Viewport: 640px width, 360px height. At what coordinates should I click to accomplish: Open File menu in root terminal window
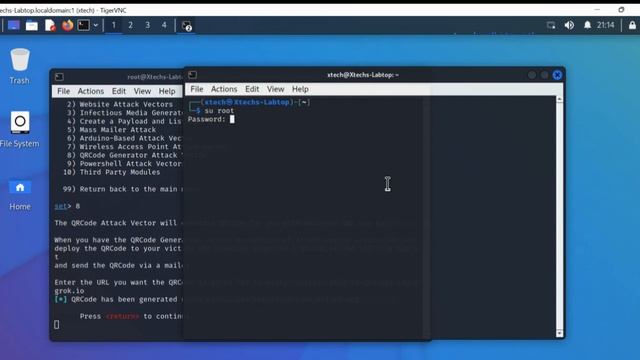(x=63, y=91)
